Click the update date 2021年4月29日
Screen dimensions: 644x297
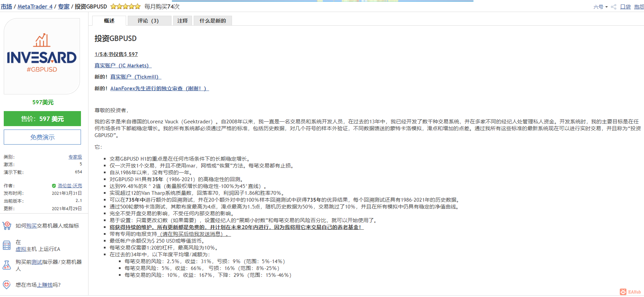(67, 208)
